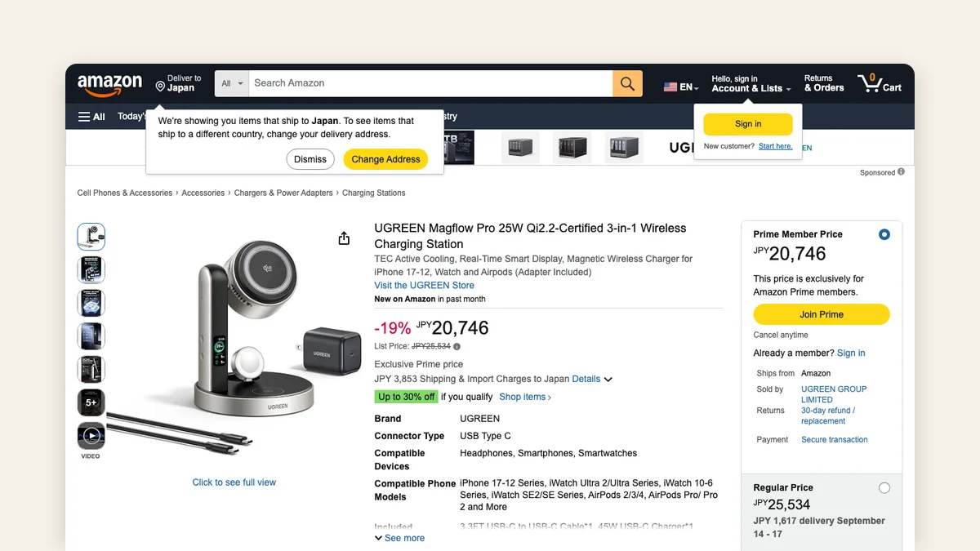The image size is (980, 551).
Task: Expand the EN language selector
Action: click(681, 87)
